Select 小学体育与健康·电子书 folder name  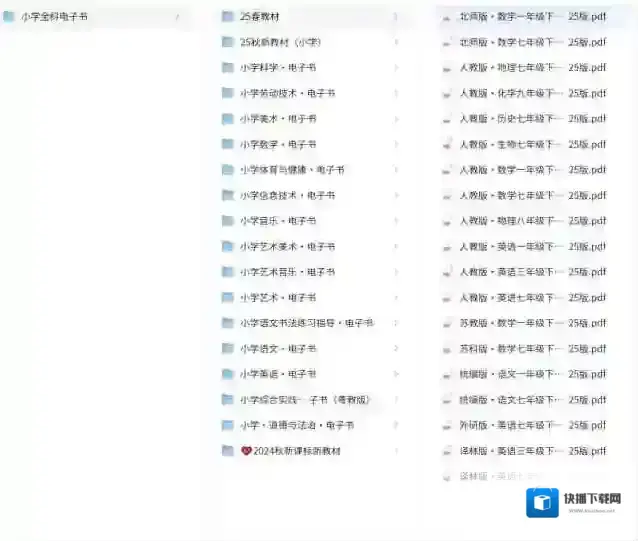point(291,170)
